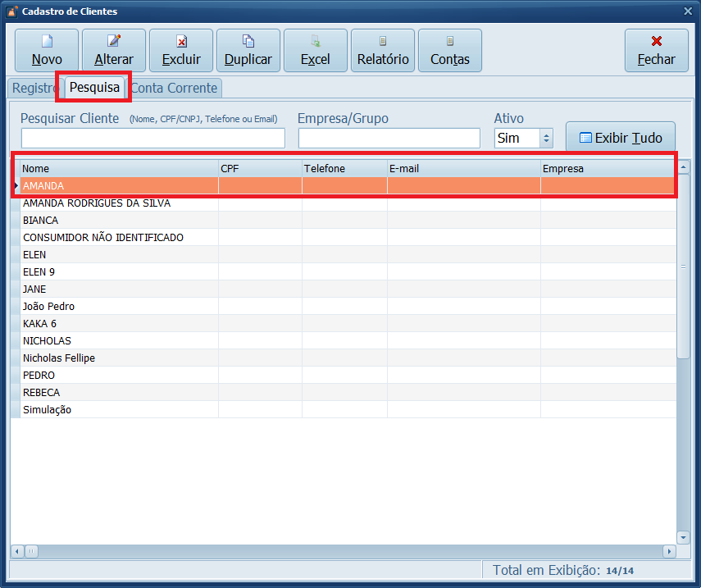Click the E-mail column header
This screenshot has width=701, height=588.
tap(463, 168)
